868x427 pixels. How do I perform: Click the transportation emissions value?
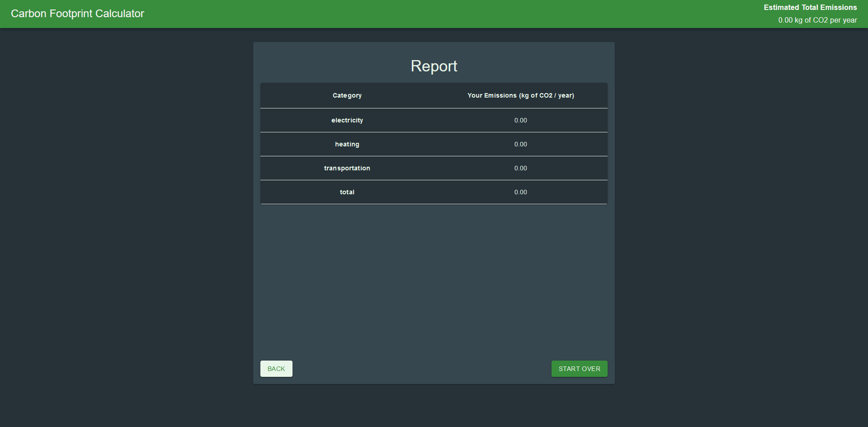(520, 168)
